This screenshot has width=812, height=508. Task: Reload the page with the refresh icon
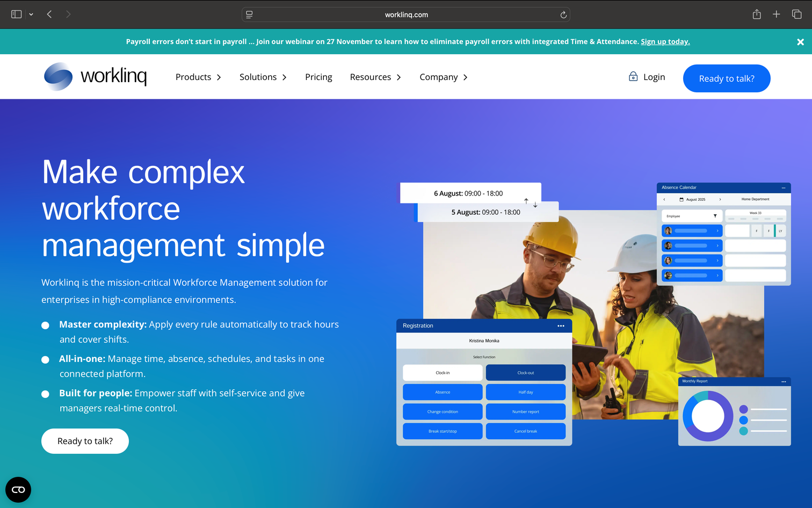563,14
